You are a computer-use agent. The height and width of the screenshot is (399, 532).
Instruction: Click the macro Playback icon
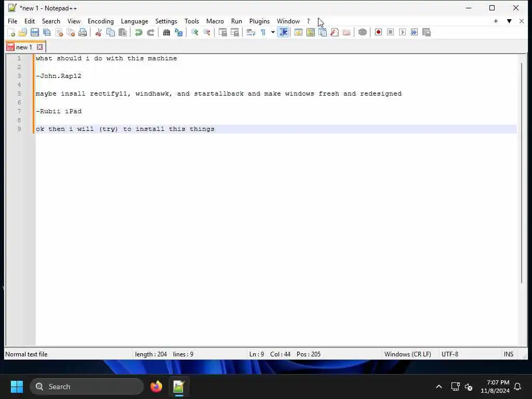[x=403, y=32]
